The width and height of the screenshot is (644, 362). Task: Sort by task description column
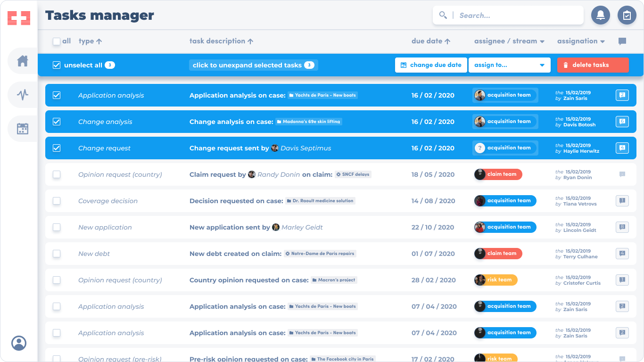[x=222, y=41]
